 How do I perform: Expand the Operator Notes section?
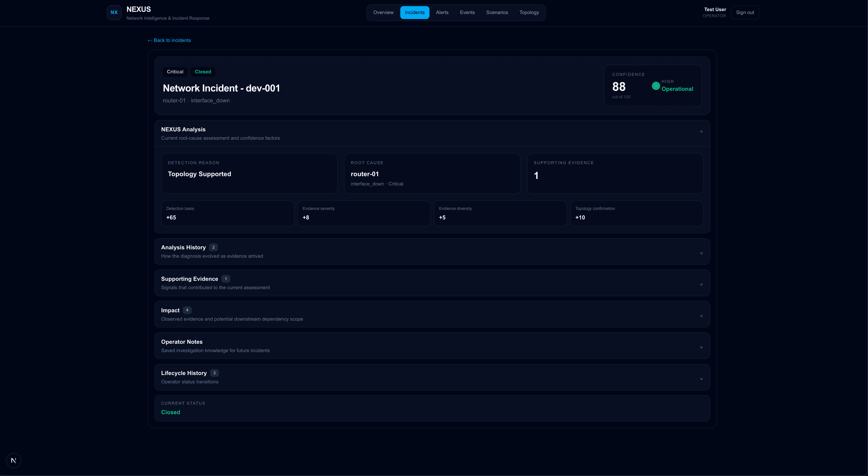tap(432, 346)
